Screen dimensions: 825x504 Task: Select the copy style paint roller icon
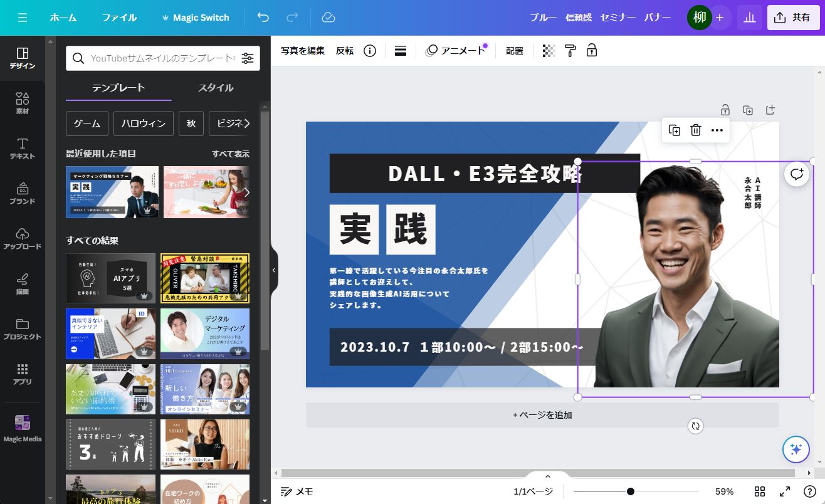tap(570, 51)
